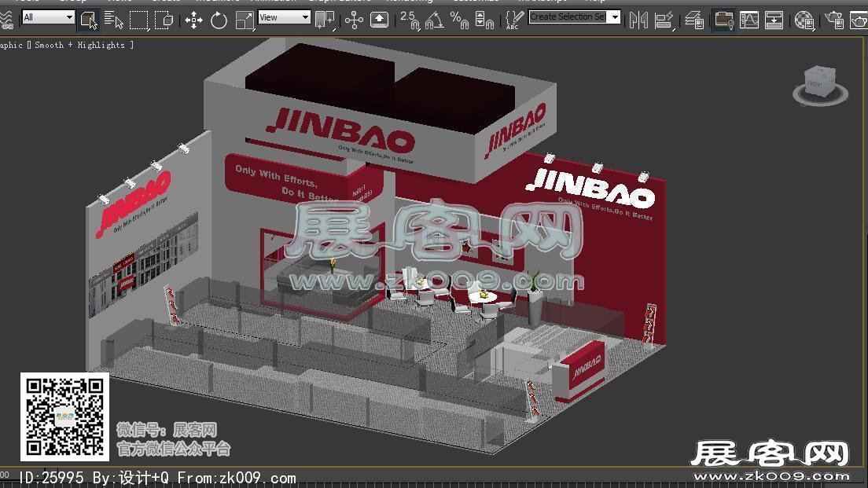The height and width of the screenshot is (488, 868).
Task: Open the Curve Editor
Action: (x=749, y=20)
